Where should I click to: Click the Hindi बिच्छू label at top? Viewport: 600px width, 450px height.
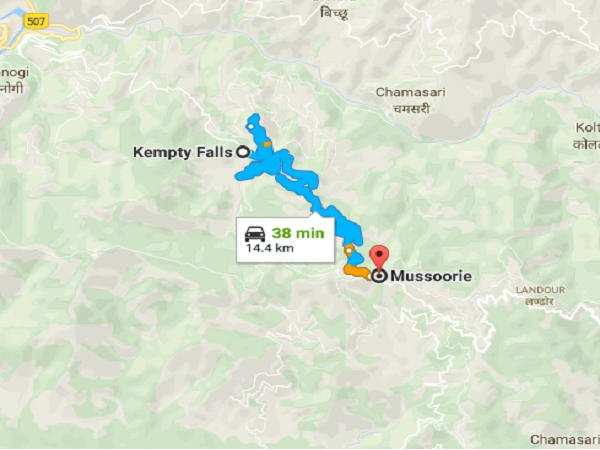click(x=334, y=15)
